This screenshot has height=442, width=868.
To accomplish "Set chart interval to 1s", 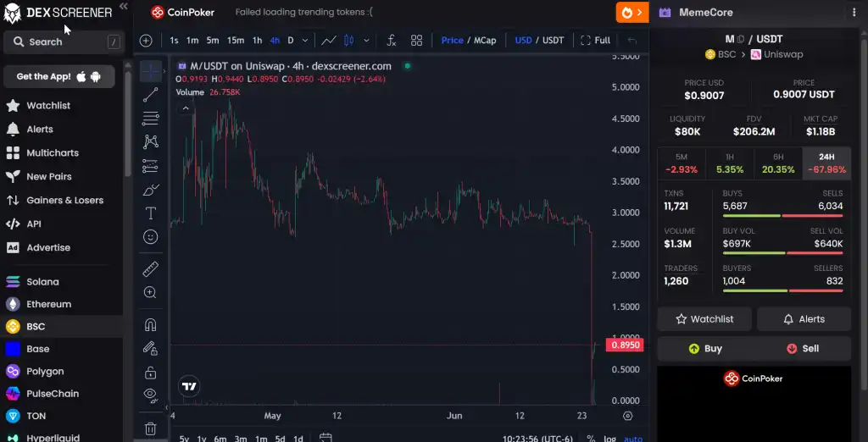I will (x=174, y=41).
